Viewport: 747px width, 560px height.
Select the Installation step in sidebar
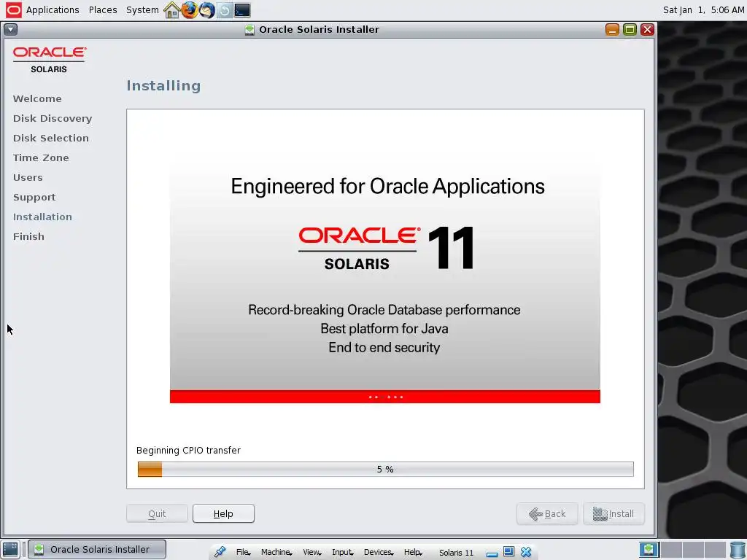(42, 217)
